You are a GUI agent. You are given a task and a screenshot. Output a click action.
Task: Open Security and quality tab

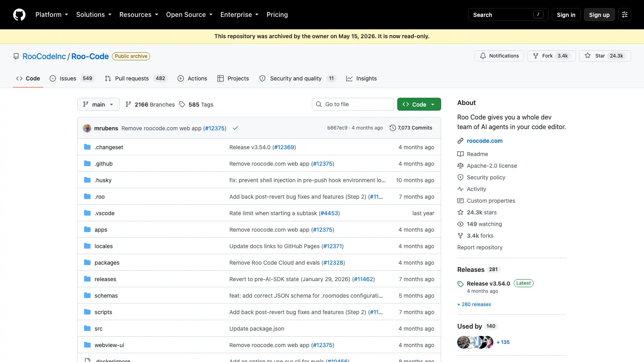[x=297, y=78]
